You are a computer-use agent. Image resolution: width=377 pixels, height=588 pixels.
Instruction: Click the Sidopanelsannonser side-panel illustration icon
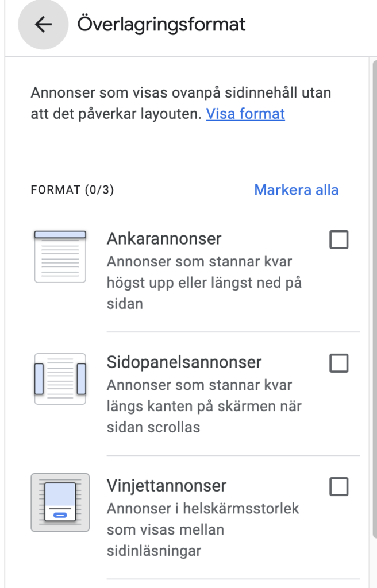pos(60,378)
